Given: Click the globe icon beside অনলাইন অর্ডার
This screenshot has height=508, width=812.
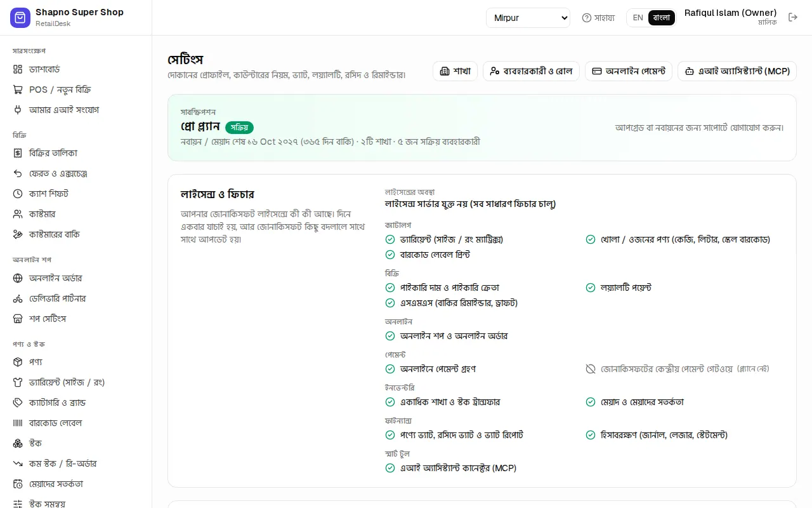Looking at the screenshot, I should click(x=18, y=278).
